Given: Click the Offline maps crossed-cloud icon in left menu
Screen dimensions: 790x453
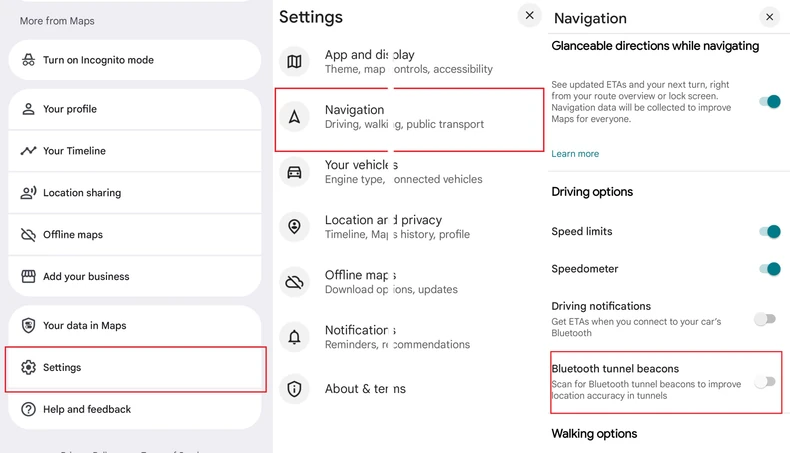Looking at the screenshot, I should pos(28,235).
